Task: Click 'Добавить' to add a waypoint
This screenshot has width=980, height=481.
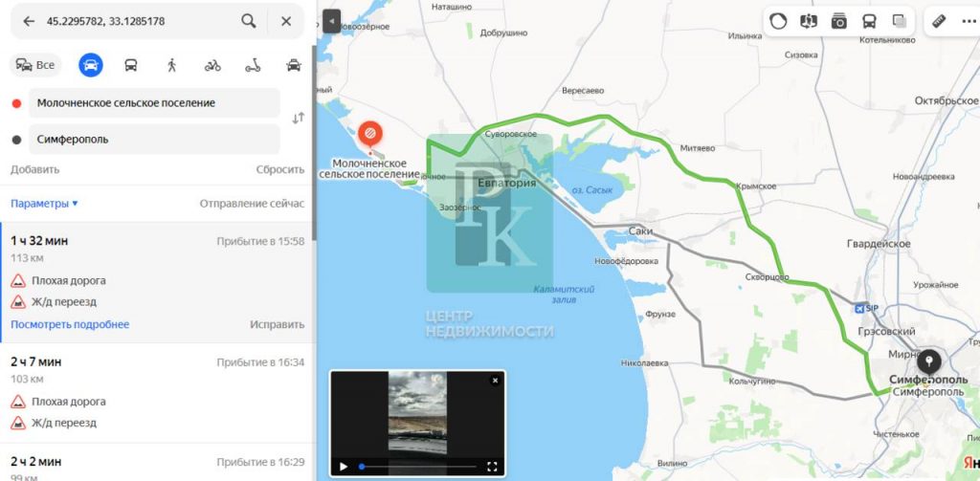Action: (35, 169)
